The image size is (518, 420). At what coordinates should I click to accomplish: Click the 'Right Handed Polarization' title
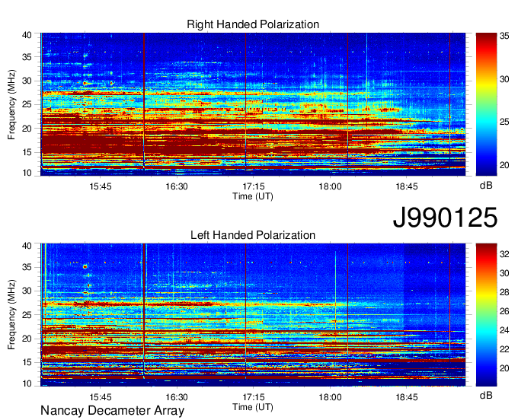253,24
